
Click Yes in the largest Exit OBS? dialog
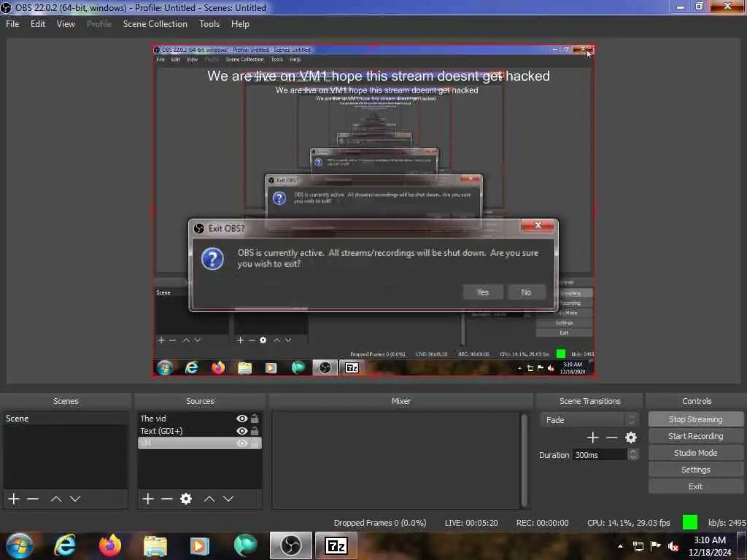[483, 292]
